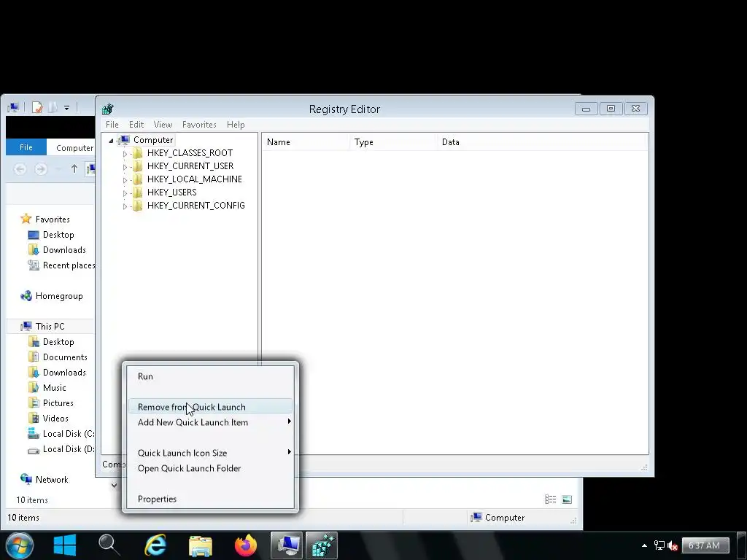747x560 pixels.
Task: Select Music in the Explorer sidebar
Action: tap(47, 388)
